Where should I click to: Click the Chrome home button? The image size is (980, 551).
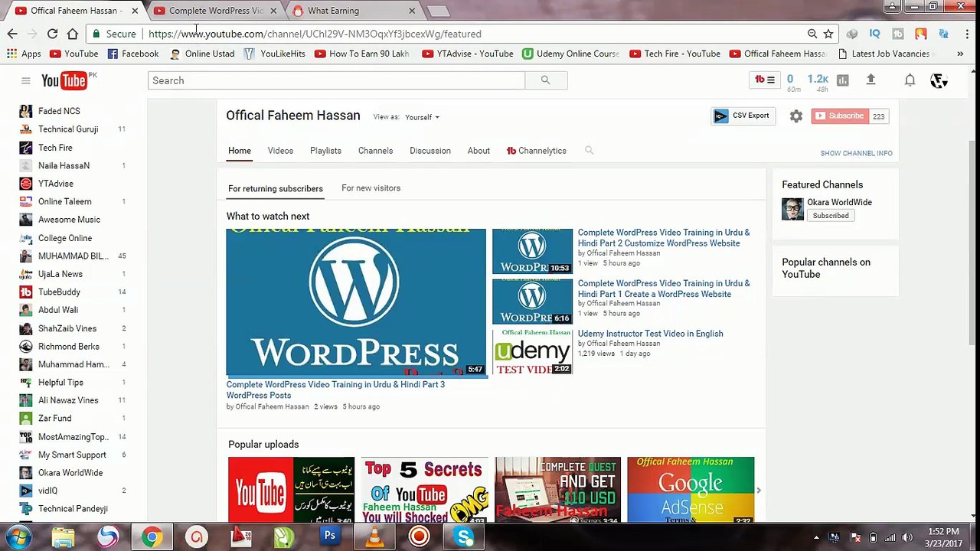coord(72,34)
